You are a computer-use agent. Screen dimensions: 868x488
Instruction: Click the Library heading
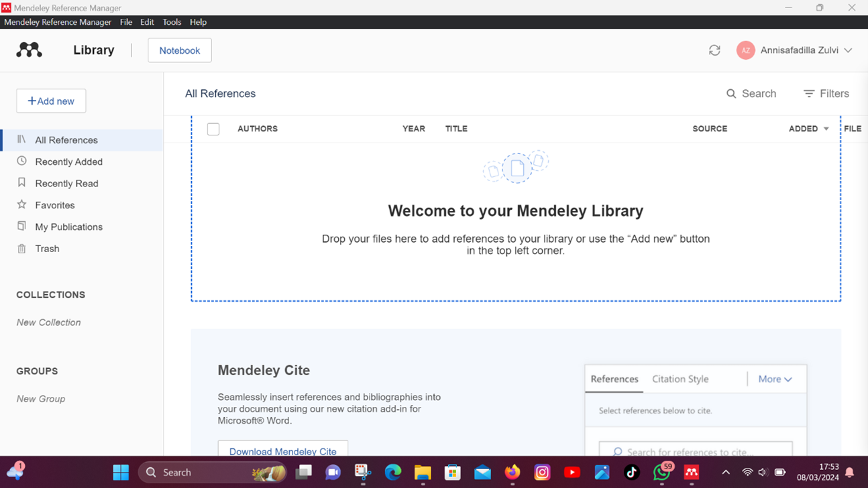pyautogui.click(x=94, y=50)
